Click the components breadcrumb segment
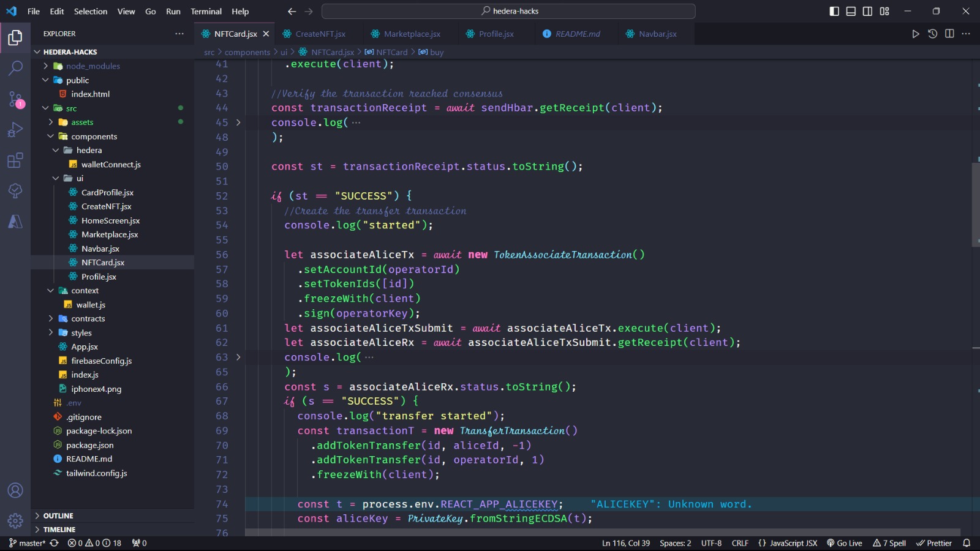The image size is (980, 551). [x=247, y=52]
